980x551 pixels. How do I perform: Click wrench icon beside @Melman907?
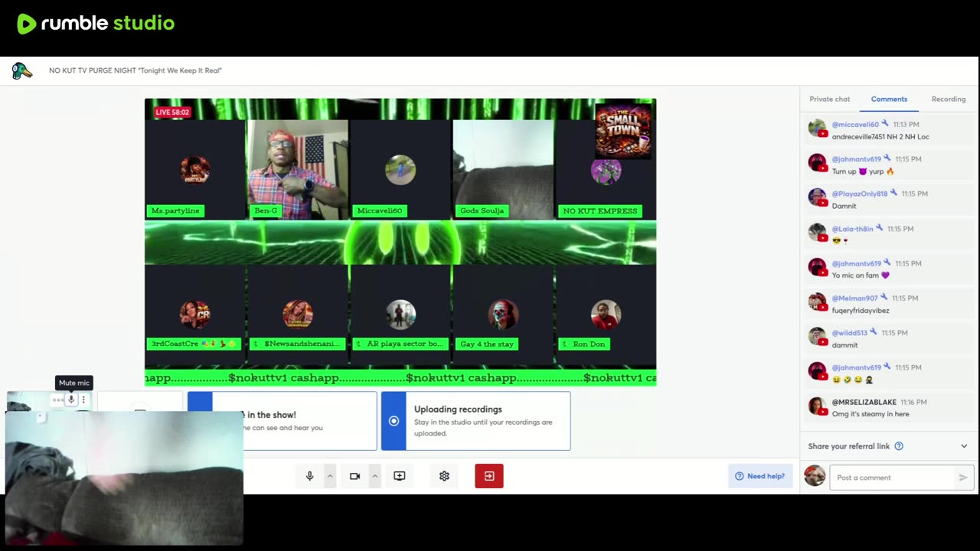pos(884,298)
